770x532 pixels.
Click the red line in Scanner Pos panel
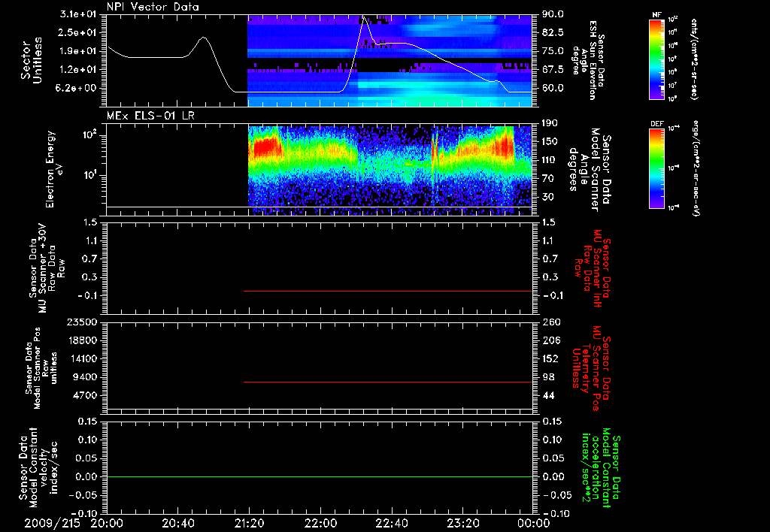388,382
